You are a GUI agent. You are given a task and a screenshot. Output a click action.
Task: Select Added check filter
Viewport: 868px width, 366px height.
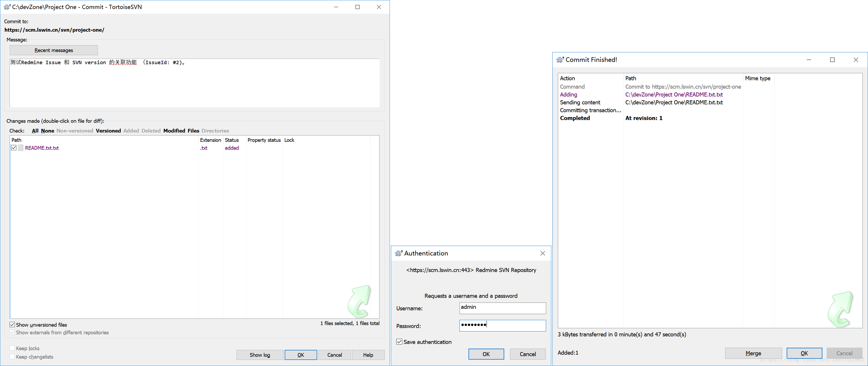tap(131, 131)
